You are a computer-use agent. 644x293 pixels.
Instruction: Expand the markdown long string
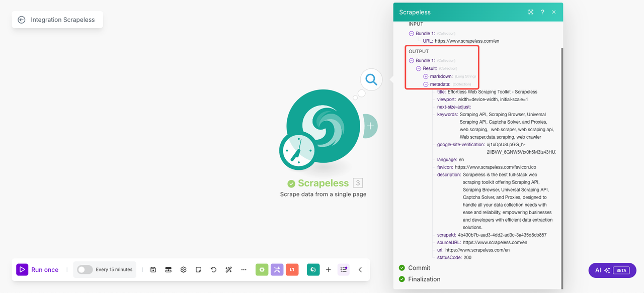click(x=426, y=76)
